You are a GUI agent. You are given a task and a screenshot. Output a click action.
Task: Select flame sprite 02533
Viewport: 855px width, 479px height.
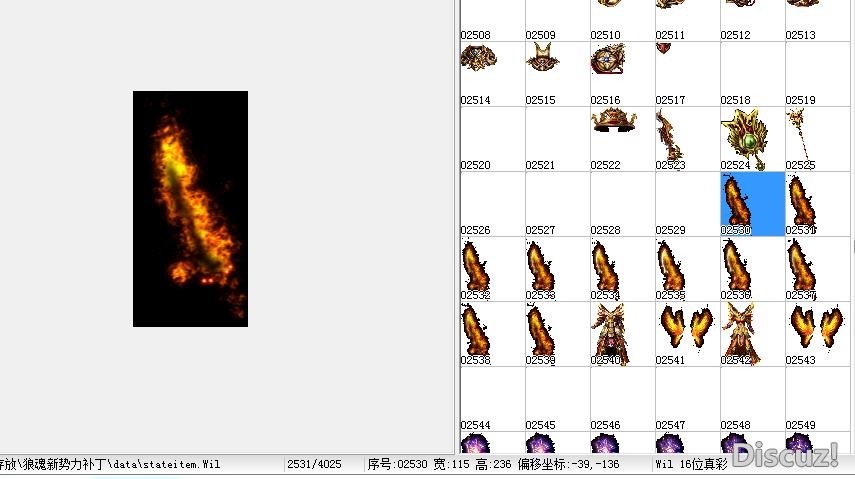pyautogui.click(x=558, y=269)
